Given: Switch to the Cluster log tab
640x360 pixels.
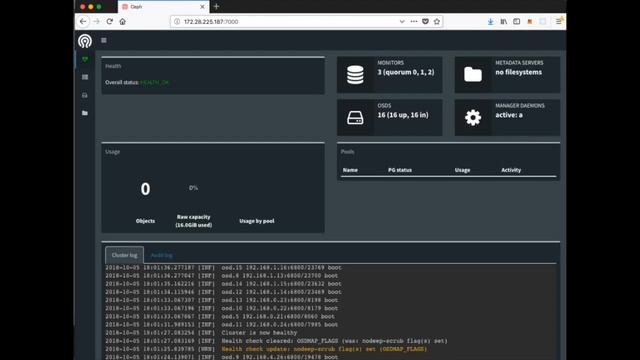Looking at the screenshot, I should tap(124, 255).
